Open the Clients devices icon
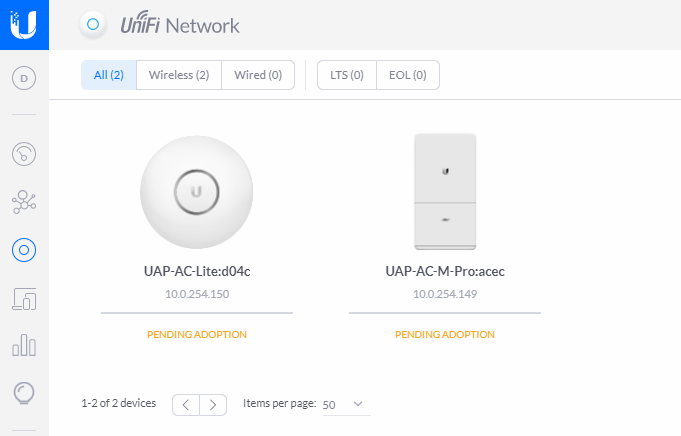Viewport: 681px width, 436px height. 24,299
